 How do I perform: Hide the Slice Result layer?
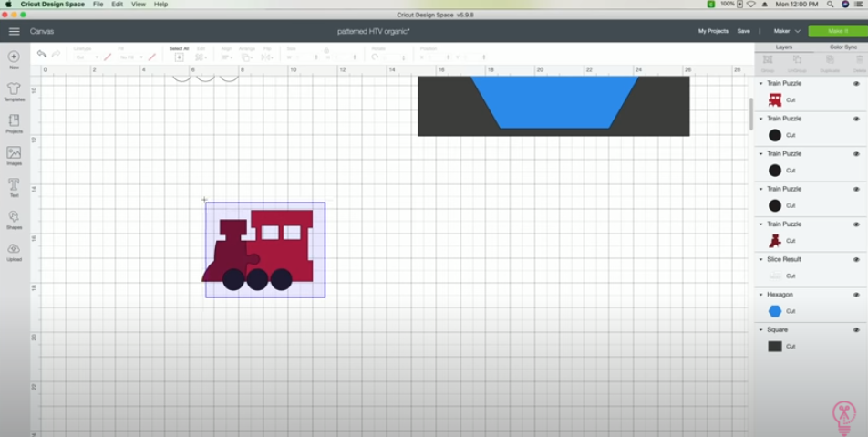pyautogui.click(x=856, y=259)
